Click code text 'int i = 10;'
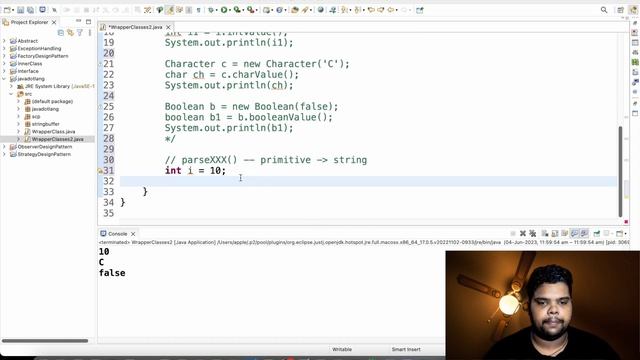 (195, 170)
